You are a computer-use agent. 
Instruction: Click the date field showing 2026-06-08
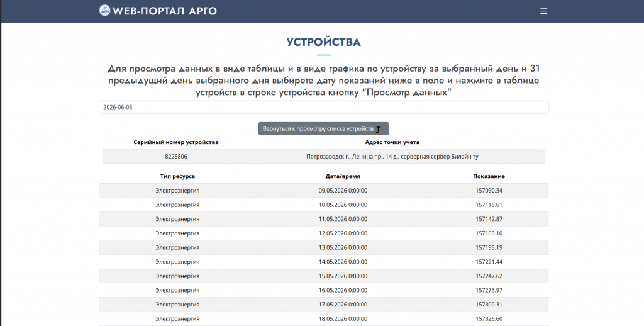(x=324, y=107)
